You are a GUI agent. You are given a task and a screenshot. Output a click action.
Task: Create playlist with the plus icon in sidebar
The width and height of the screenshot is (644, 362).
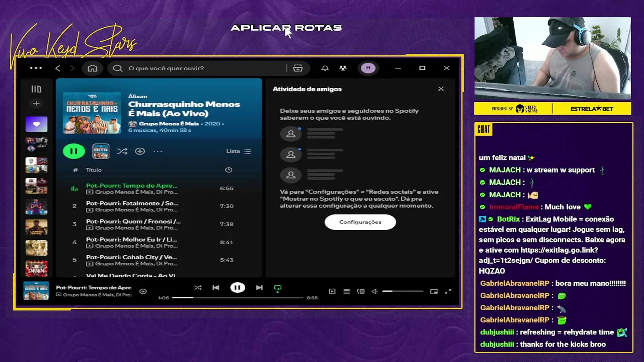click(x=36, y=103)
